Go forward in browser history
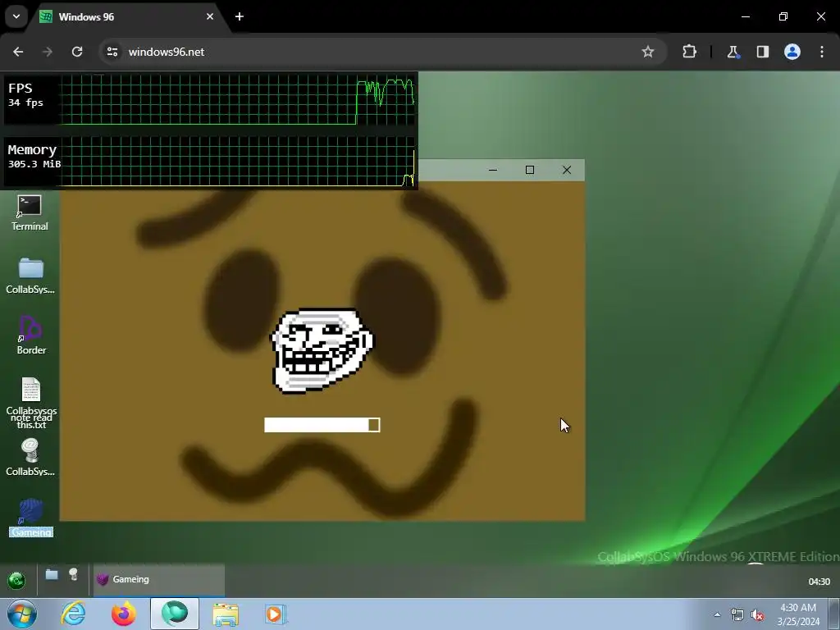 48,52
